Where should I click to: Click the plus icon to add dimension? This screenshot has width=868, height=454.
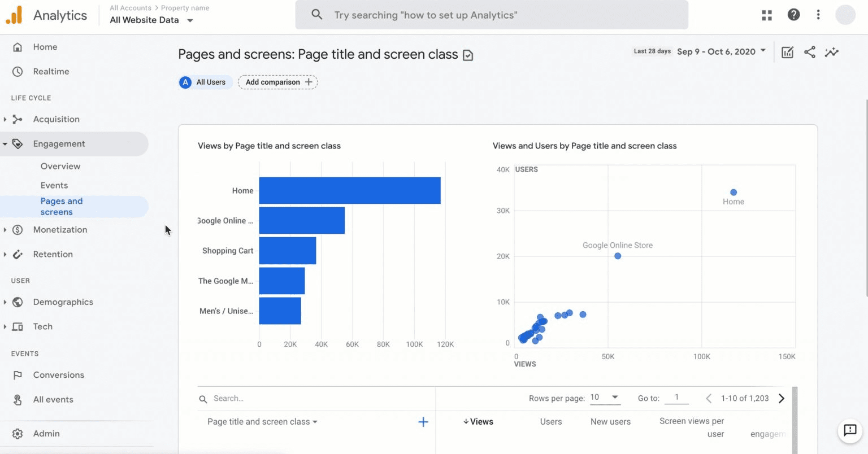coord(423,422)
